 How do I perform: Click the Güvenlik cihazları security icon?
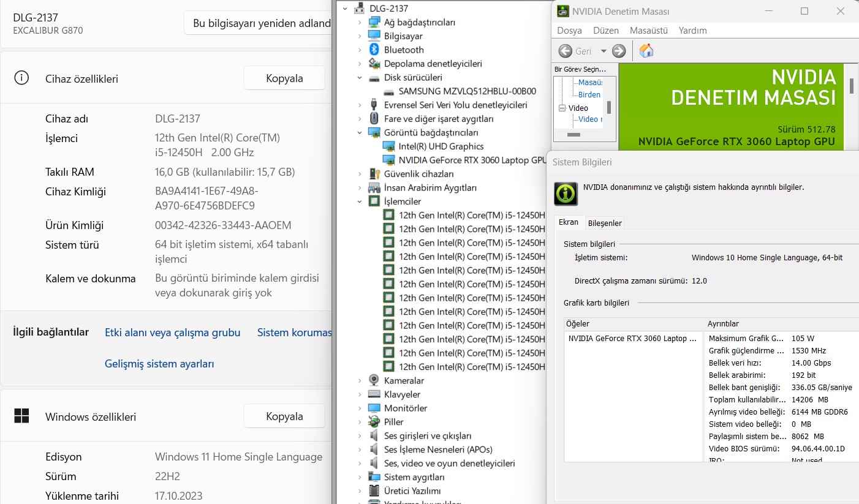pyautogui.click(x=374, y=174)
